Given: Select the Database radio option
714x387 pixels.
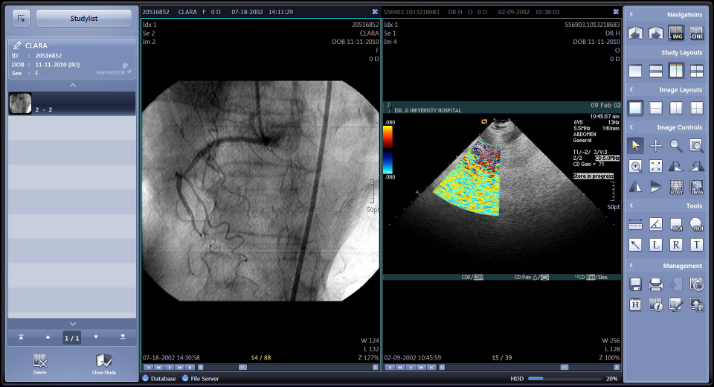Looking at the screenshot, I should click(x=159, y=378).
